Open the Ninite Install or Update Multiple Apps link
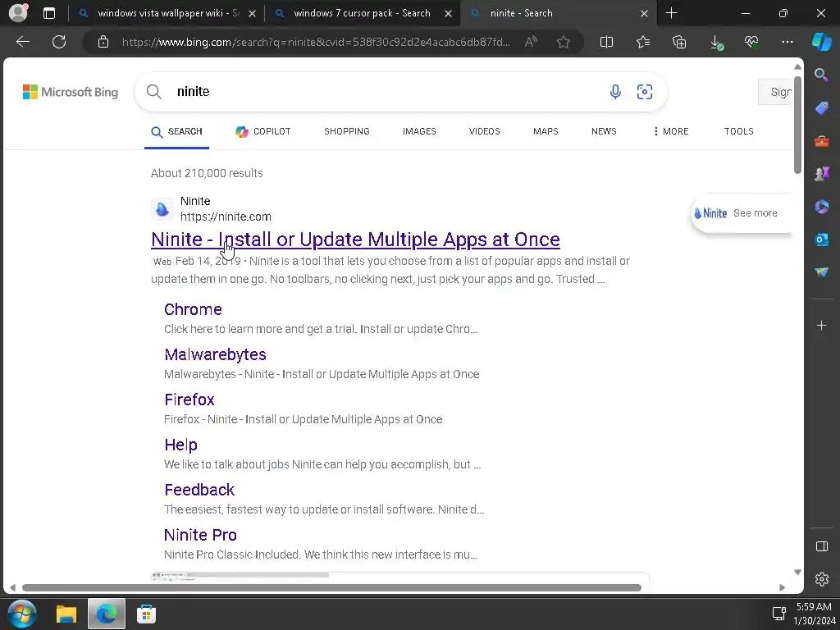 click(355, 240)
